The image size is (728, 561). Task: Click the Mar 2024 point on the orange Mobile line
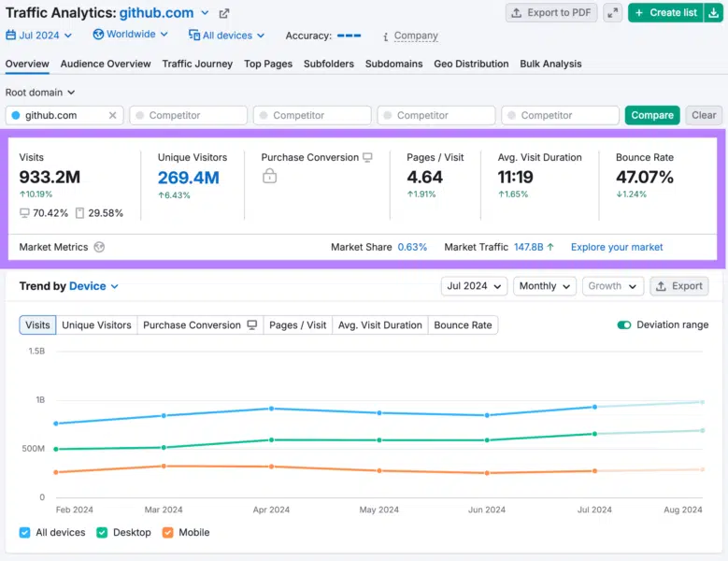click(x=164, y=466)
